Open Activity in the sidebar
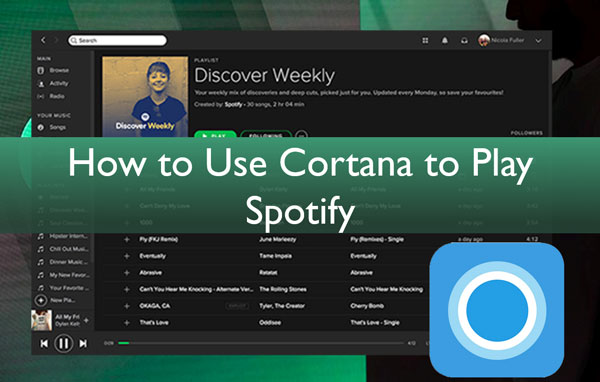Image resolution: width=600 pixels, height=382 pixels. tap(59, 83)
